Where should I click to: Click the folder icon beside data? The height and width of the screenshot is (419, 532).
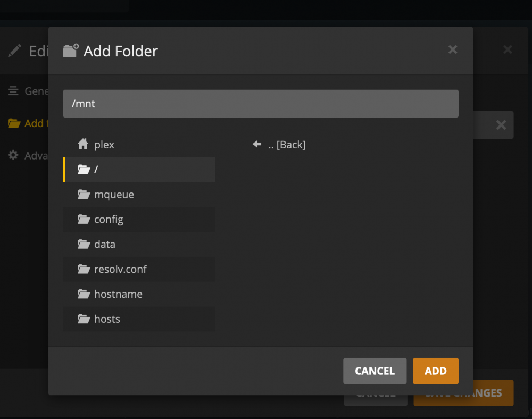coord(84,244)
